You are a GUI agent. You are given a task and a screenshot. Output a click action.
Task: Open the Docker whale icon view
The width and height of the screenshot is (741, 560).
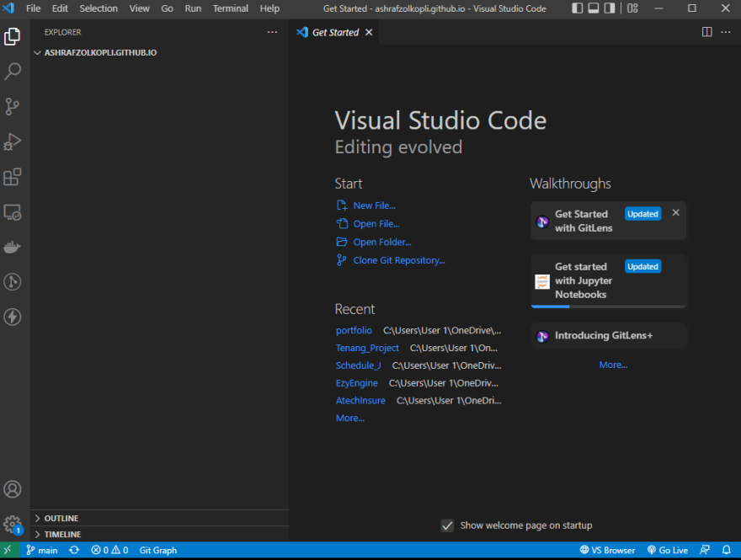click(x=13, y=247)
